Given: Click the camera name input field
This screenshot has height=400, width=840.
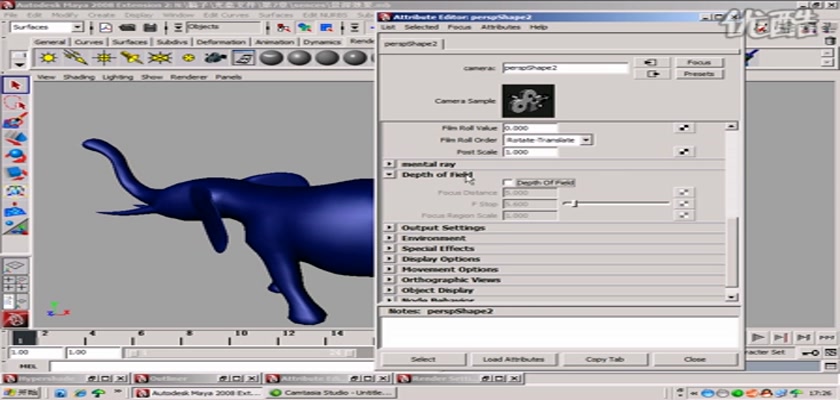Looking at the screenshot, I should (x=565, y=68).
